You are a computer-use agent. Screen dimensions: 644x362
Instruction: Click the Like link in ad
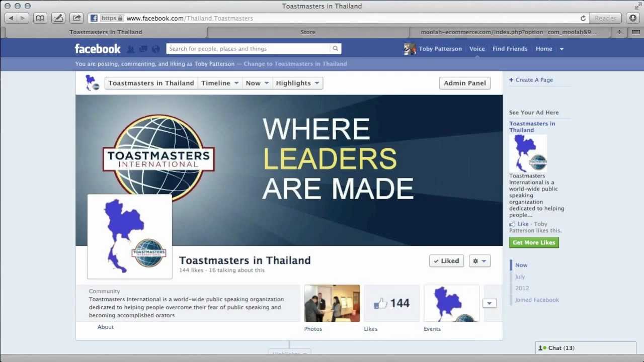click(523, 224)
